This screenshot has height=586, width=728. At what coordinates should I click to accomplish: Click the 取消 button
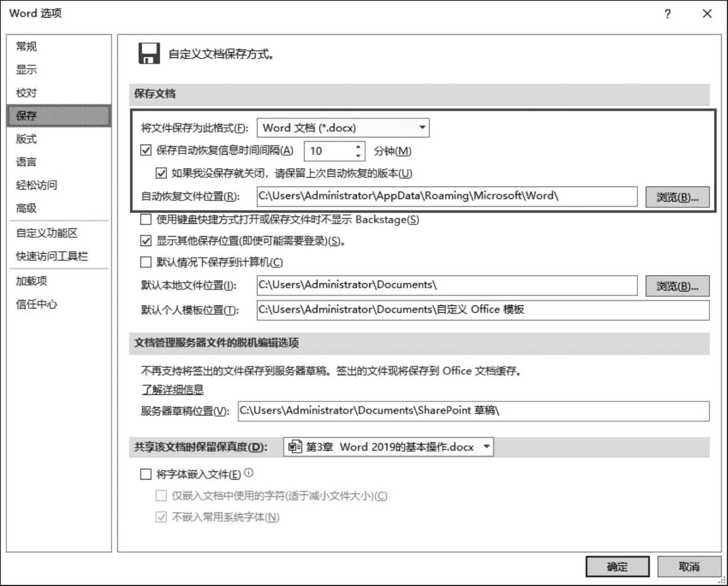689,567
